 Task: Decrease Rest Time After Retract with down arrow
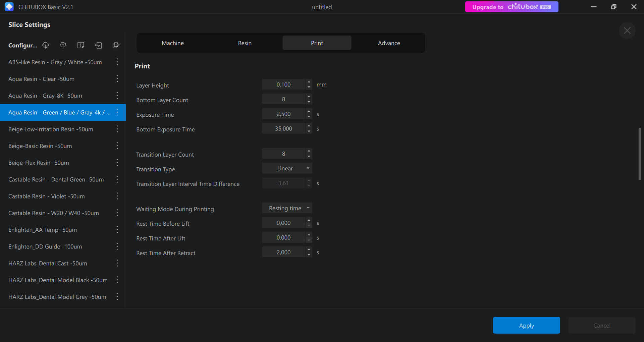[309, 255]
